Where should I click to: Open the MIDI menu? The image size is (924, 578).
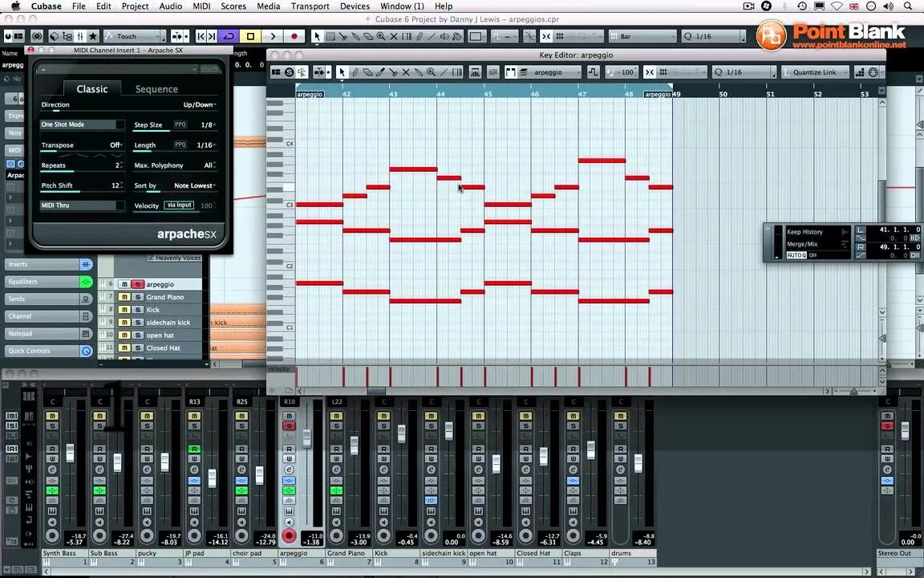[x=201, y=6]
